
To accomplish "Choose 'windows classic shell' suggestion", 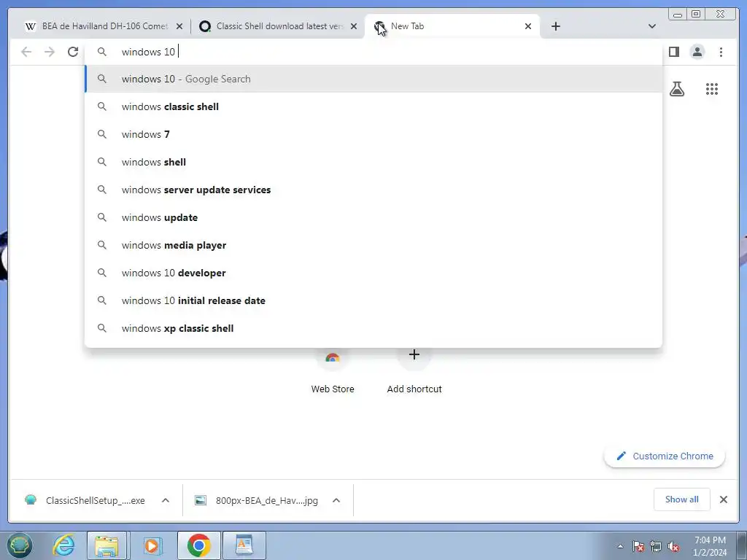I will [373, 106].
